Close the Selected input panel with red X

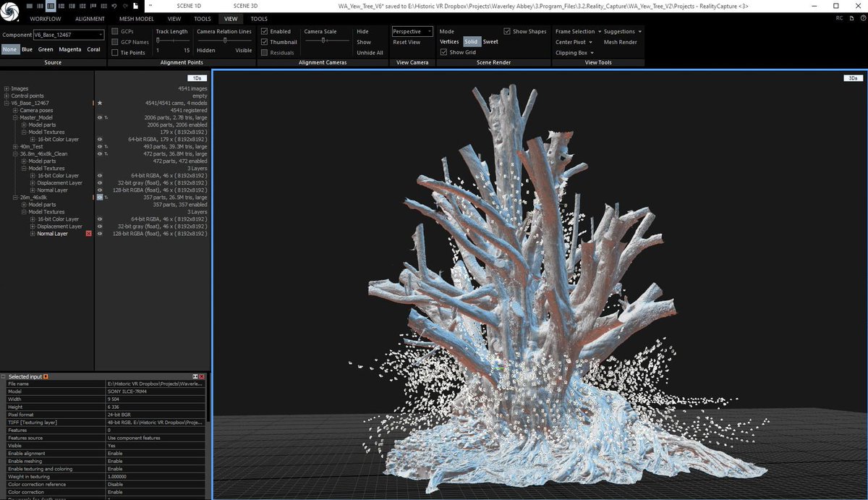tap(202, 377)
